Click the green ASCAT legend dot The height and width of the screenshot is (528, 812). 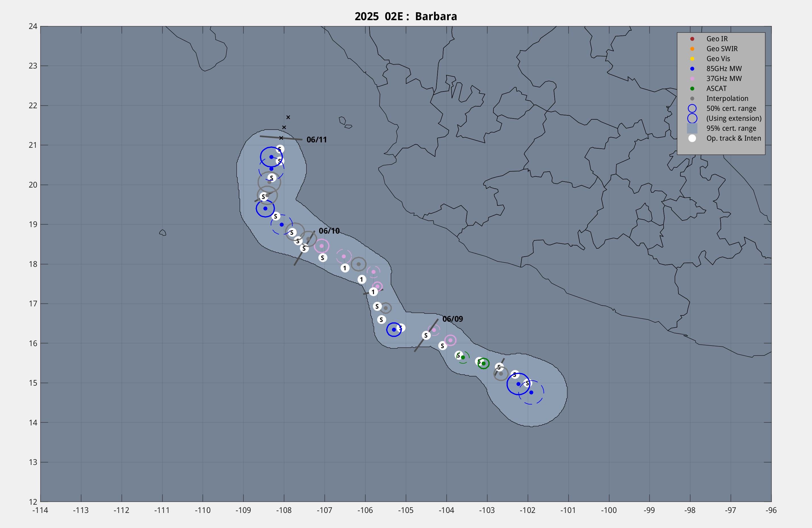click(x=692, y=89)
